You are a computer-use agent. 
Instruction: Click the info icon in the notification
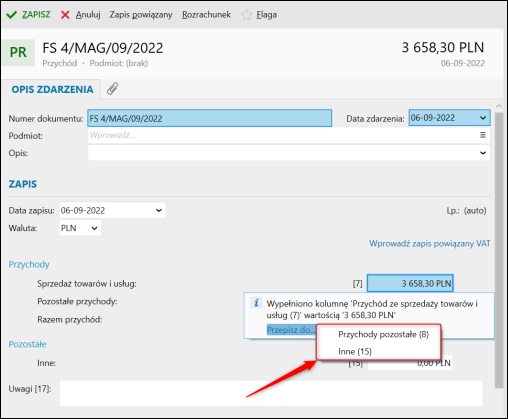(256, 303)
